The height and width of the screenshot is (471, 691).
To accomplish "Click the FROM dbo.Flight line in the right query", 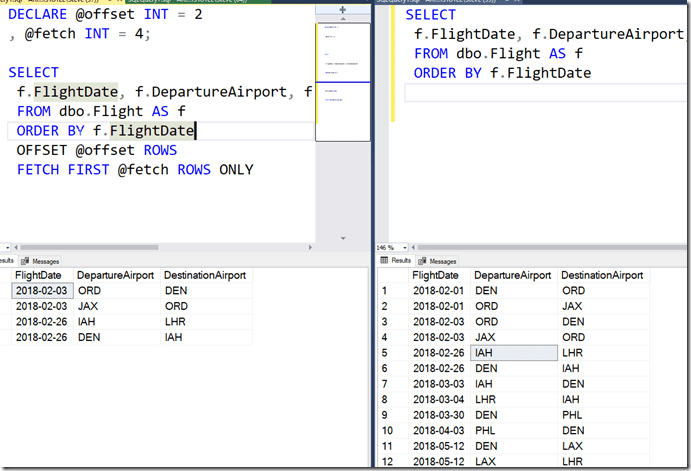I will click(x=498, y=53).
